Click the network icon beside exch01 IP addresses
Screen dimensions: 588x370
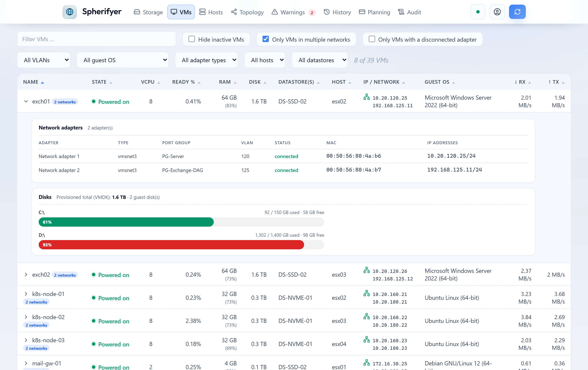[366, 97]
